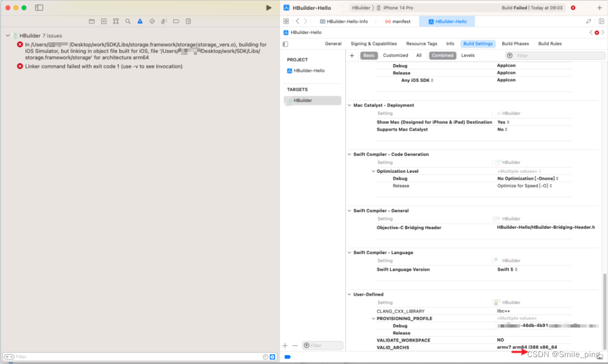The image size is (608, 364).
Task: Open the Test navigator diamond icon
Action: click(152, 21)
